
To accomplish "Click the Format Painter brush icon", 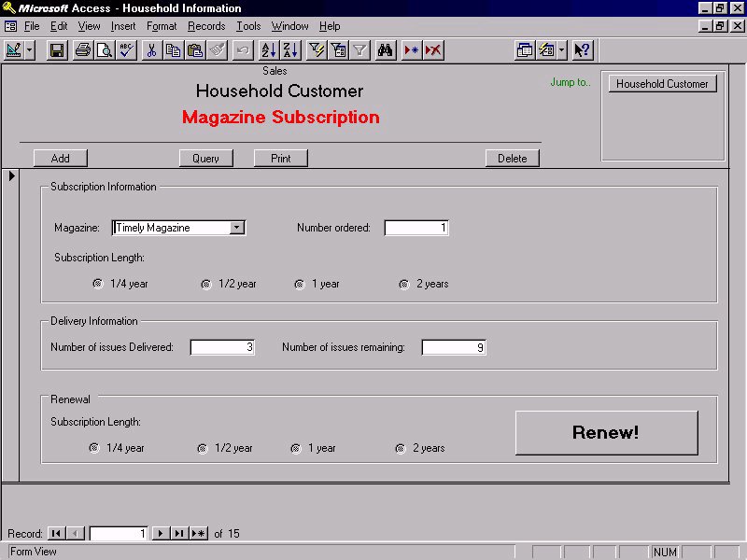I will pos(217,50).
